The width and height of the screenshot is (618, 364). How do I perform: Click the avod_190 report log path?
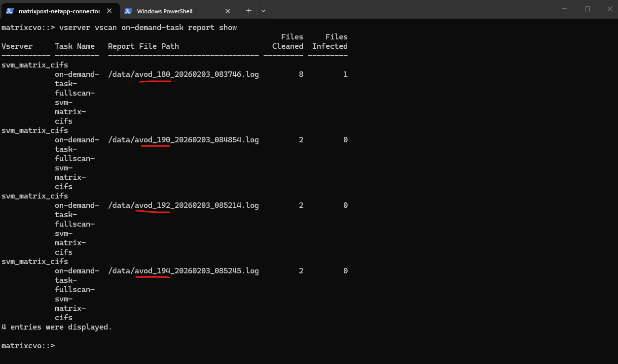pyautogui.click(x=183, y=140)
